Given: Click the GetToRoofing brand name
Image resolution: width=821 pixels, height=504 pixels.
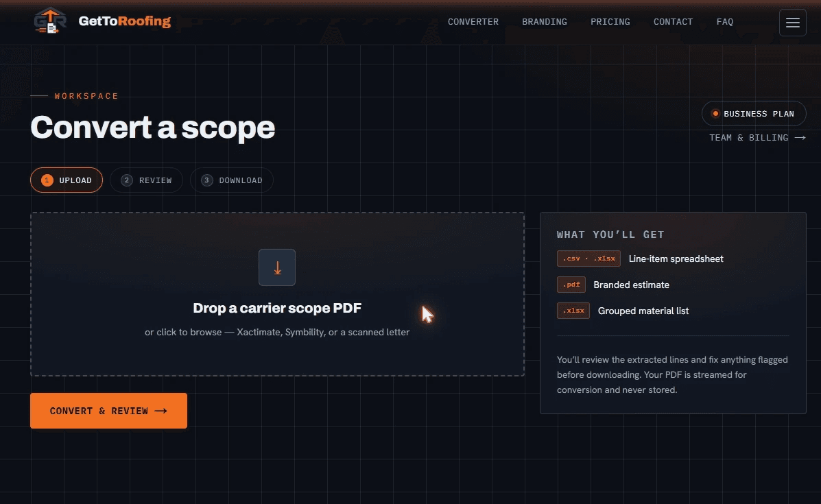Looking at the screenshot, I should (125, 21).
